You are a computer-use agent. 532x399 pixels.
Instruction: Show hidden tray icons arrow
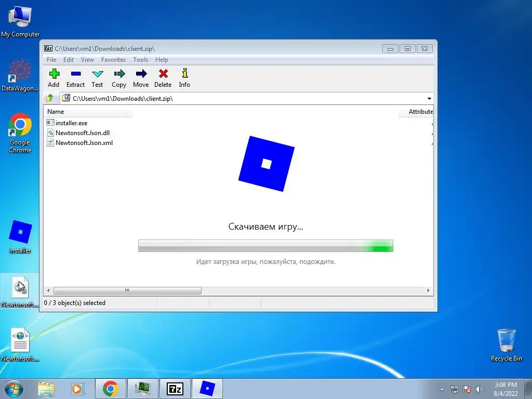(x=442, y=389)
